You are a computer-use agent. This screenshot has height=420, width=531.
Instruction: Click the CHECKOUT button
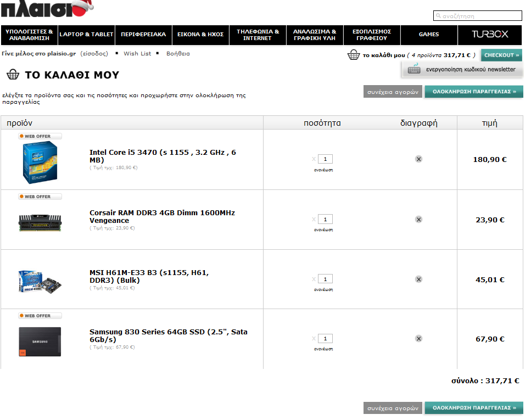[501, 55]
